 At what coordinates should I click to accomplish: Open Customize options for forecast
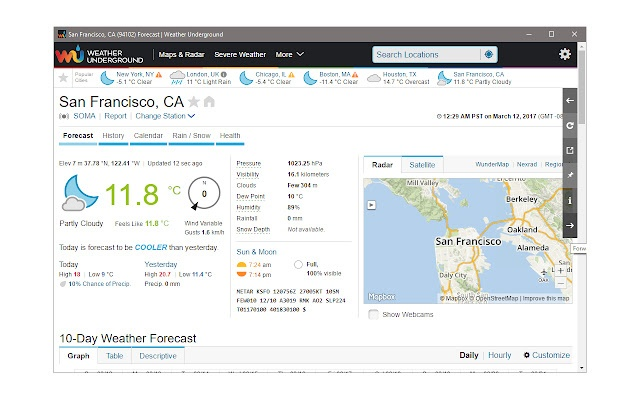[x=545, y=355]
